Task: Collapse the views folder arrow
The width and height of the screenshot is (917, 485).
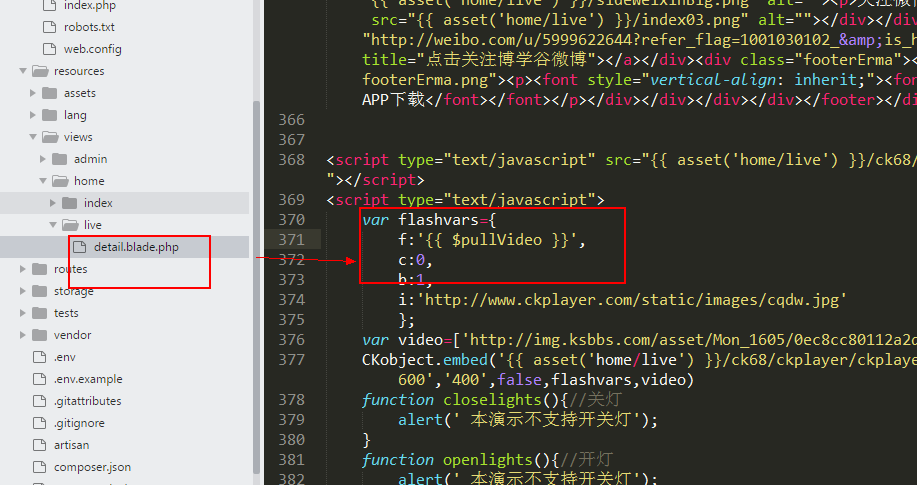Action: pos(33,137)
